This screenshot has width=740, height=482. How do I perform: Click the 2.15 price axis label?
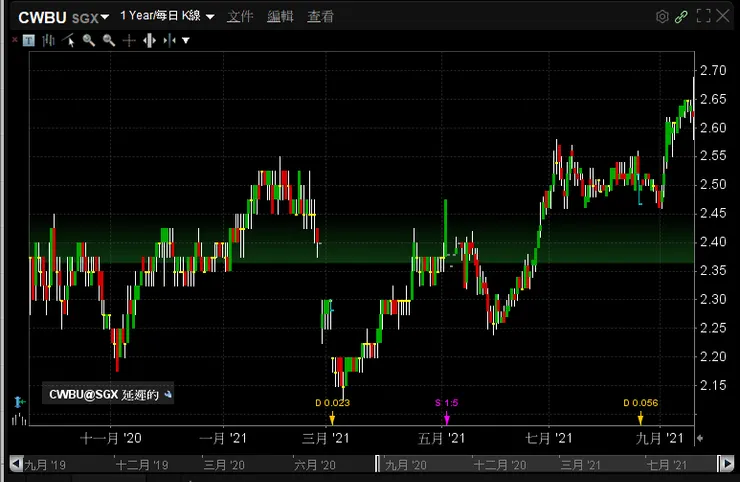pos(713,385)
